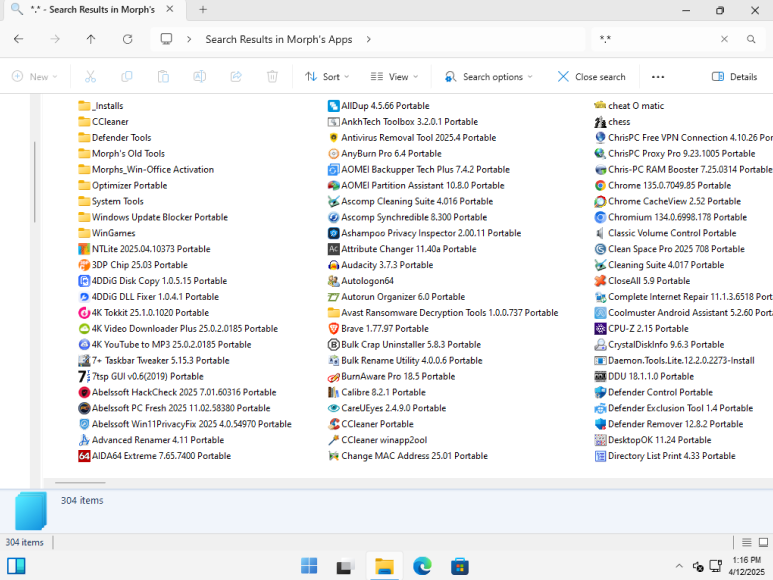Select the Brave 1.77.97 Portable icon
The image size is (773, 580).
(x=333, y=329)
